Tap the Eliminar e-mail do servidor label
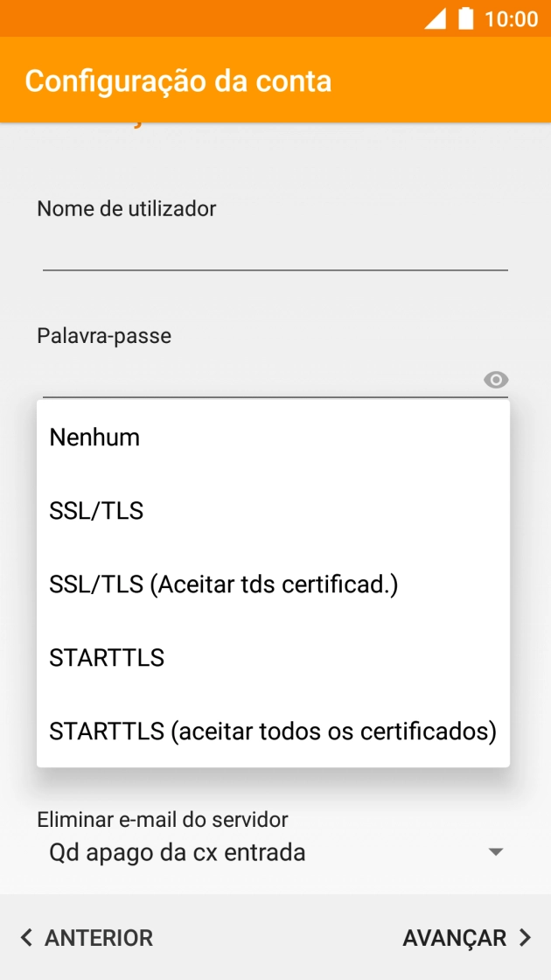This screenshot has height=980, width=551. (162, 819)
